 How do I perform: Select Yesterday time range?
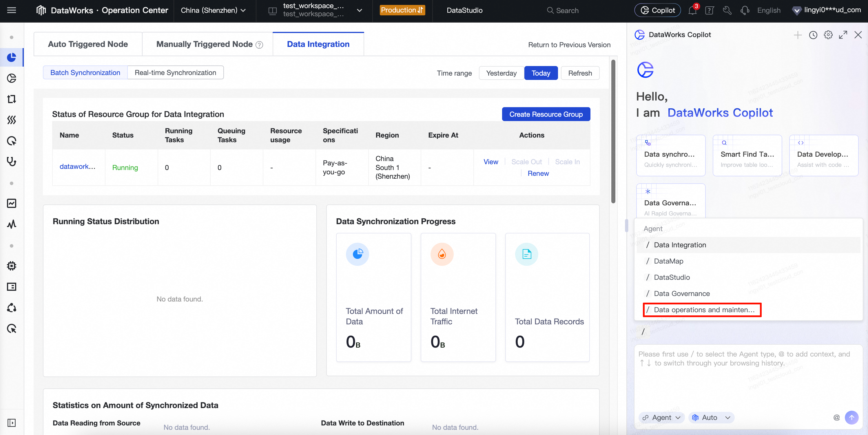tap(501, 73)
